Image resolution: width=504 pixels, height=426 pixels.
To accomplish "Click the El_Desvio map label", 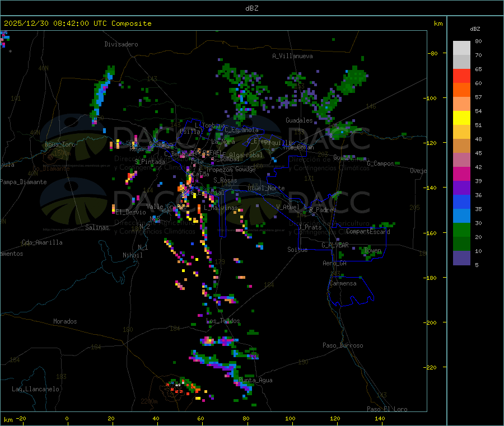I will click(131, 212).
